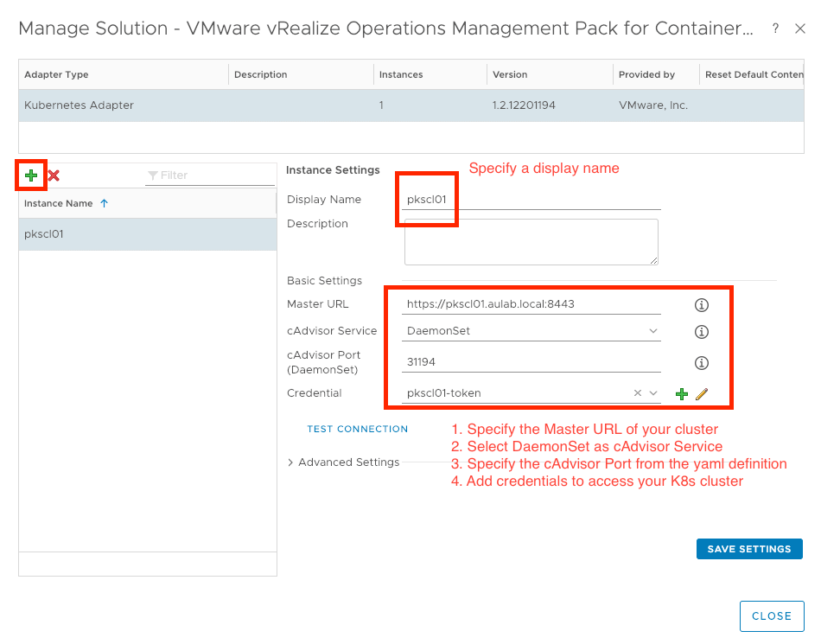Select the pkscl01 instance in the list
The height and width of the screenshot is (644, 821).
147,234
